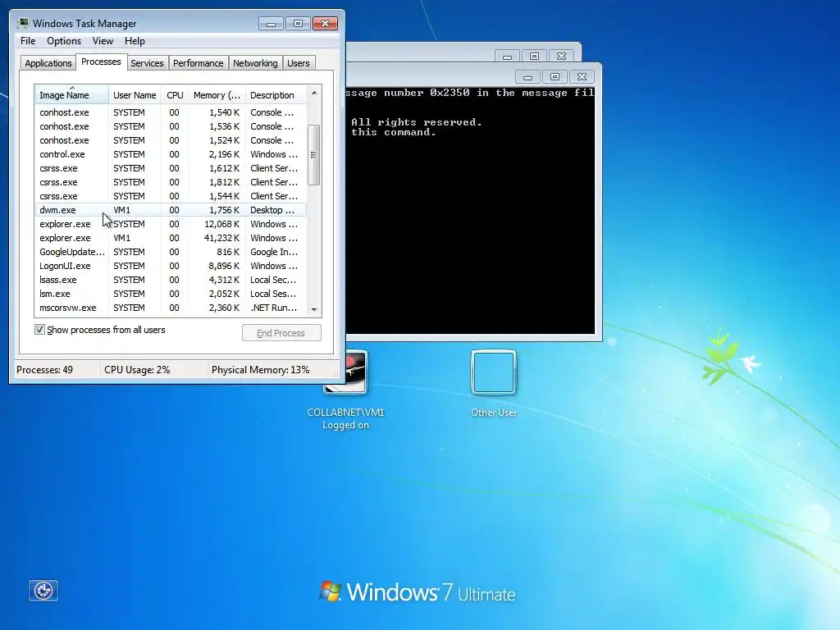Select csrss.exe row using 1,612 K
Image resolution: width=840 pixels, height=630 pixels.
tap(171, 168)
